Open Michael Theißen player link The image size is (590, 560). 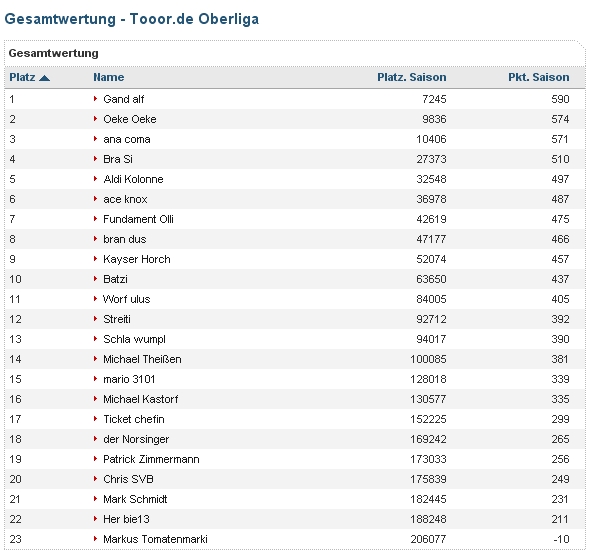(142, 359)
